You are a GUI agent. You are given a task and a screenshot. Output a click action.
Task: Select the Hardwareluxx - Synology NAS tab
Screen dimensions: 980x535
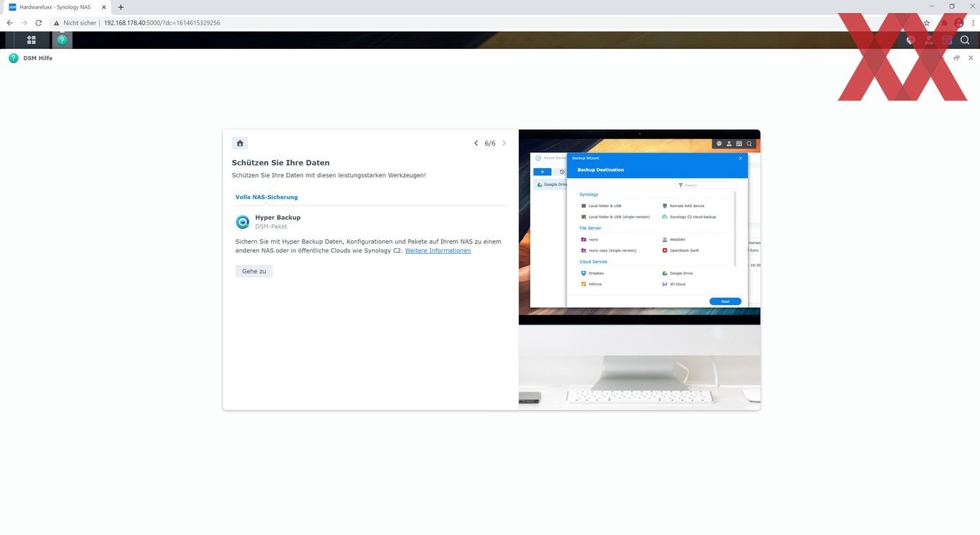[56, 7]
